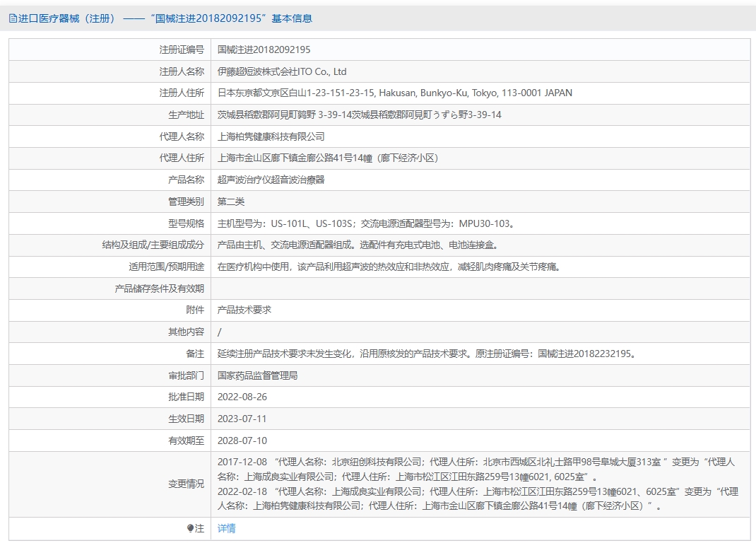The height and width of the screenshot is (548, 756).
Task: Click header text 进口医疗器械（注册）基本信息
Action: point(160,18)
